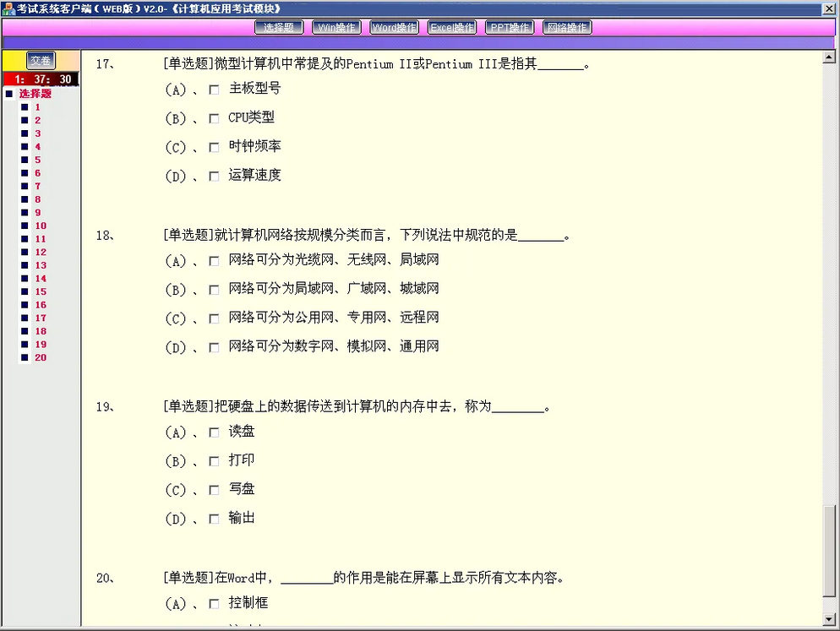Click the 1:37:30 countdown timer
This screenshot has height=631, width=840.
pos(41,79)
